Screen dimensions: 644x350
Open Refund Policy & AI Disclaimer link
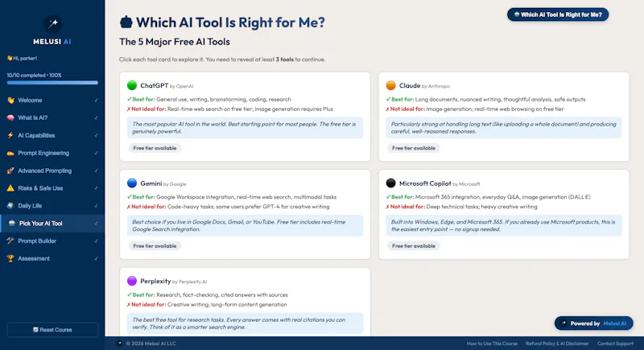coord(557,344)
